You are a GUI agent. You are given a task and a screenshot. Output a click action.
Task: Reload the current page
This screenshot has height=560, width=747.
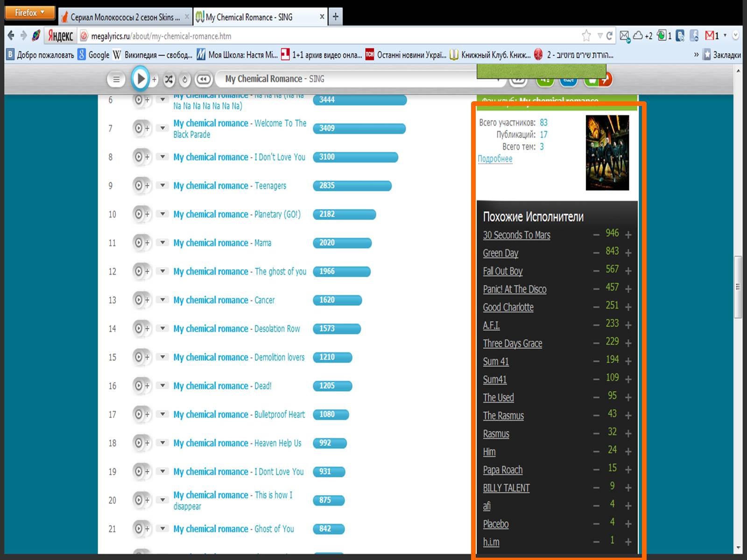coord(609,35)
